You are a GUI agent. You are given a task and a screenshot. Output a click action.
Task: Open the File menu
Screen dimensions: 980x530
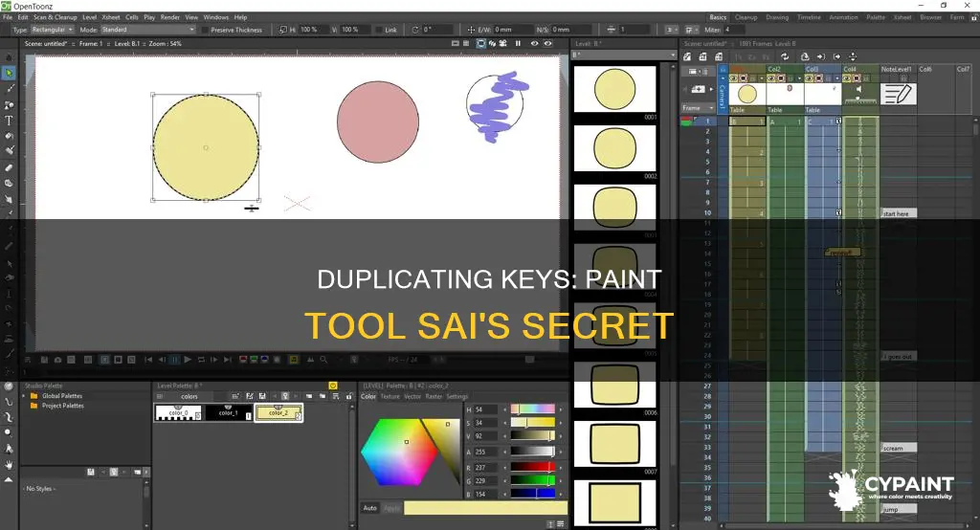8,17
